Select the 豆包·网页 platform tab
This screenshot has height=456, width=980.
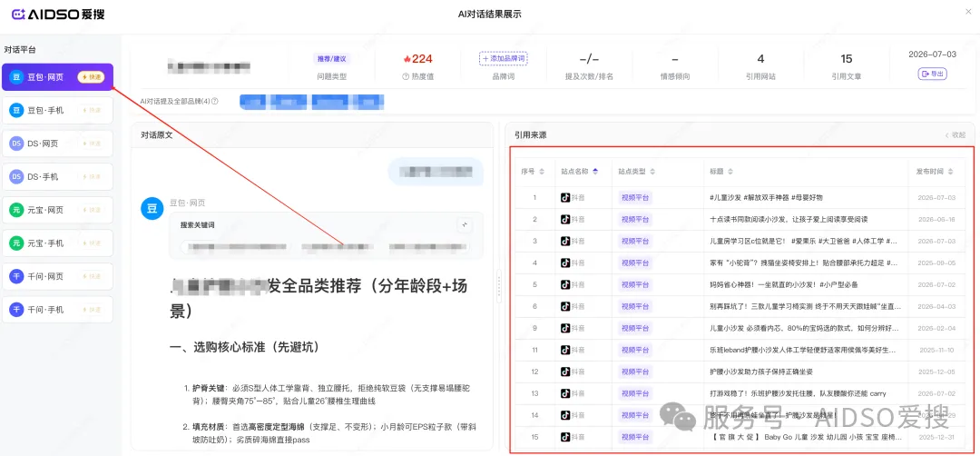(57, 77)
